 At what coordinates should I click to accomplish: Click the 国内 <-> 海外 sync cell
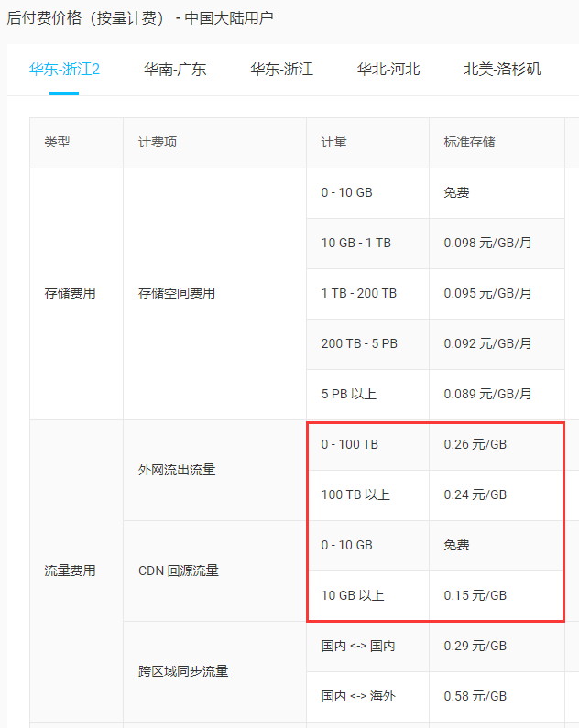click(x=358, y=697)
